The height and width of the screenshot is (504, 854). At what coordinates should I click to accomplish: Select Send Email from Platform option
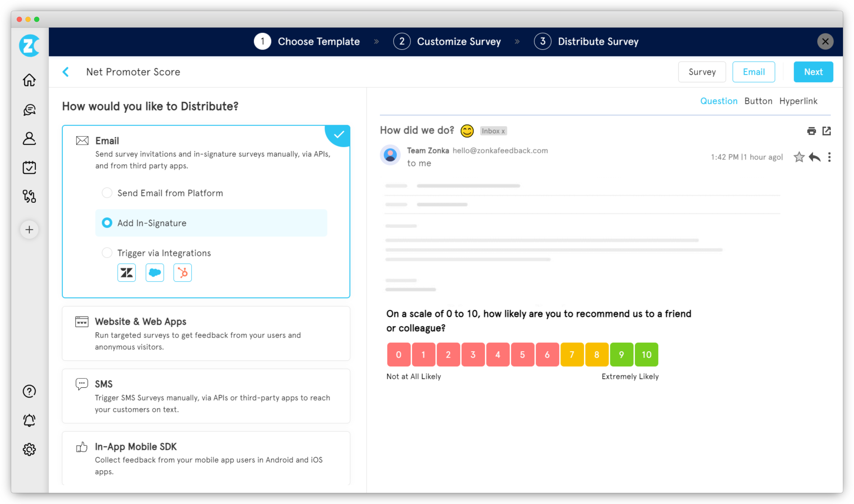[107, 192]
